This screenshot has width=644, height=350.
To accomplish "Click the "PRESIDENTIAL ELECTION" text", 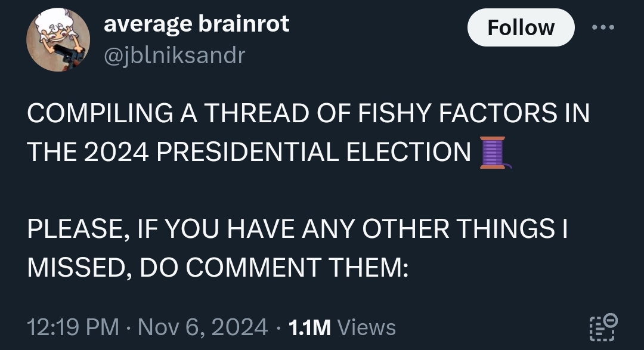I will click(314, 153).
